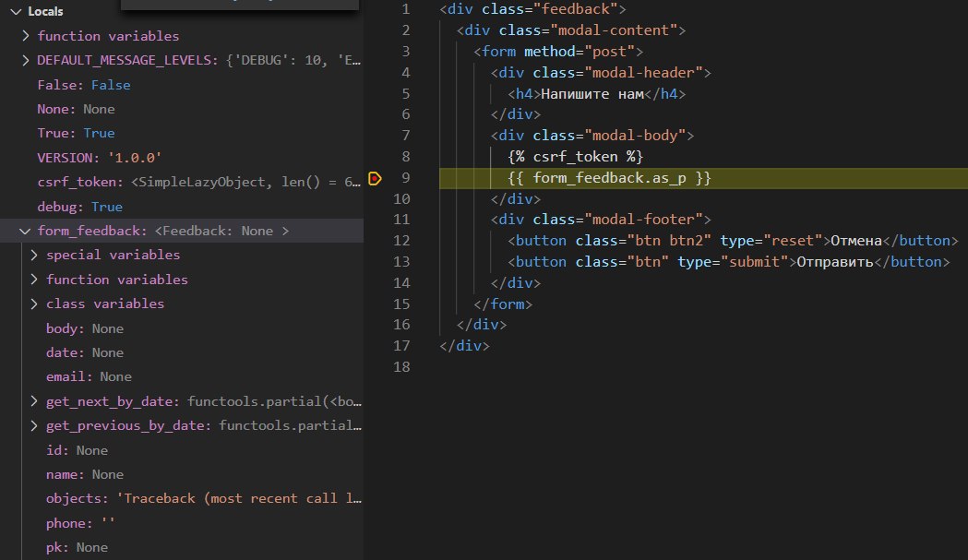Select the 'name: None' variable row
Image resolution: width=968 pixels, height=560 pixels.
pos(182,474)
